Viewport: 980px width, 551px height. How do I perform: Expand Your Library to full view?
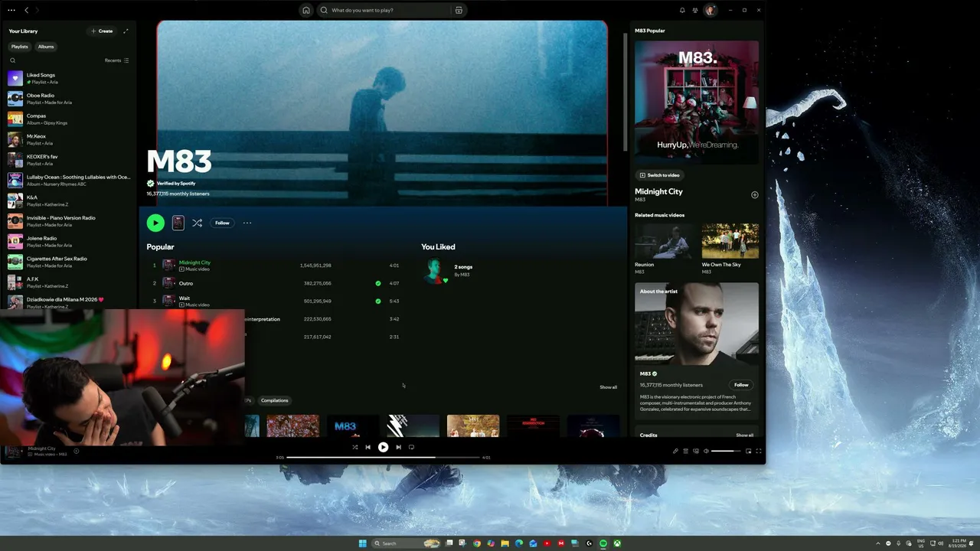[x=126, y=31]
